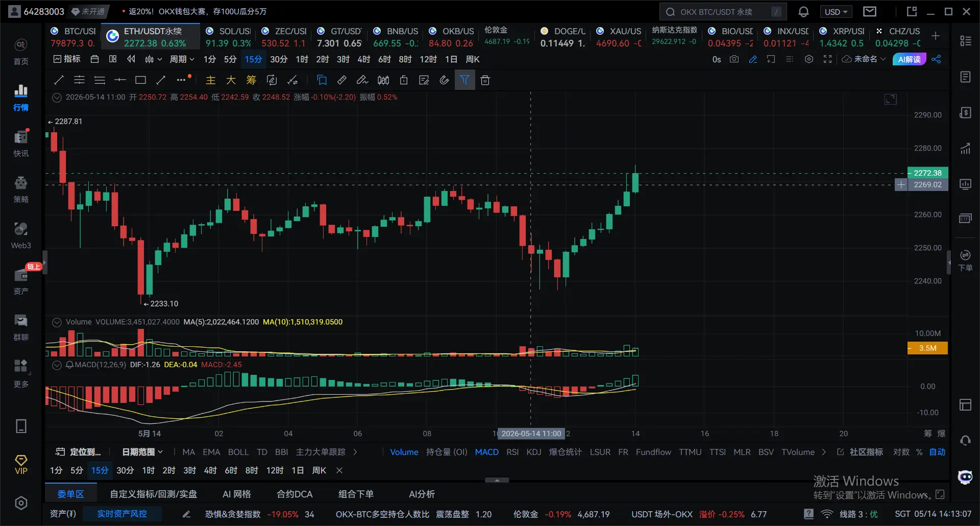Viewport: 980px width, 526px height.
Task: Toggle 对数 logarithmic scale
Action: coord(901,452)
